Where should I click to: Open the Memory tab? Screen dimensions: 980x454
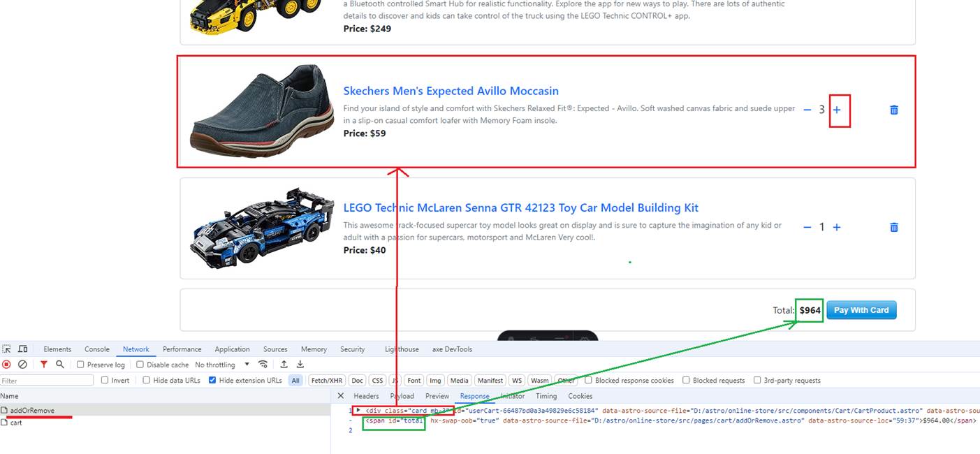tap(314, 349)
